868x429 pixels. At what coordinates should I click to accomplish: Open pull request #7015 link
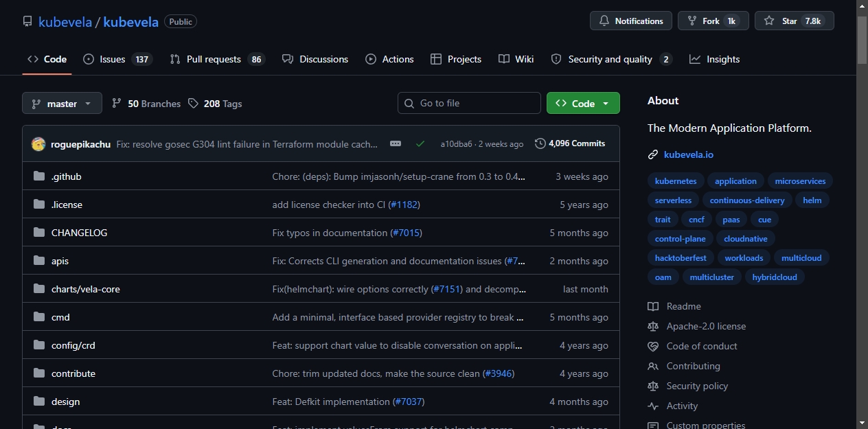click(x=406, y=233)
